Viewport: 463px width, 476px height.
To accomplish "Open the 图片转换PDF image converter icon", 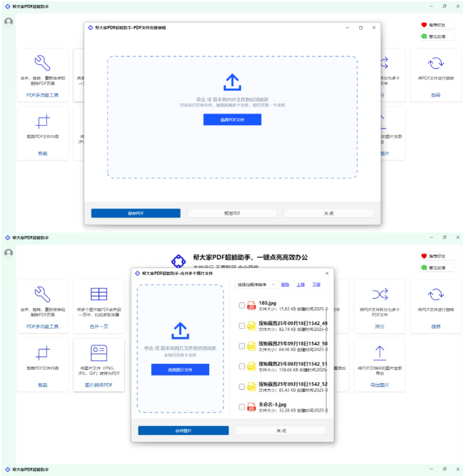I will coord(99,353).
